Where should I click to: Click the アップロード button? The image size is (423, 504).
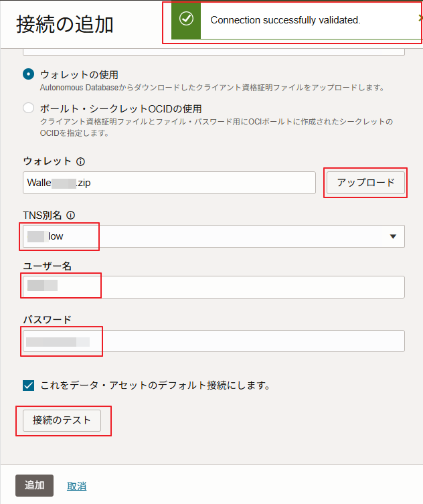tap(366, 183)
